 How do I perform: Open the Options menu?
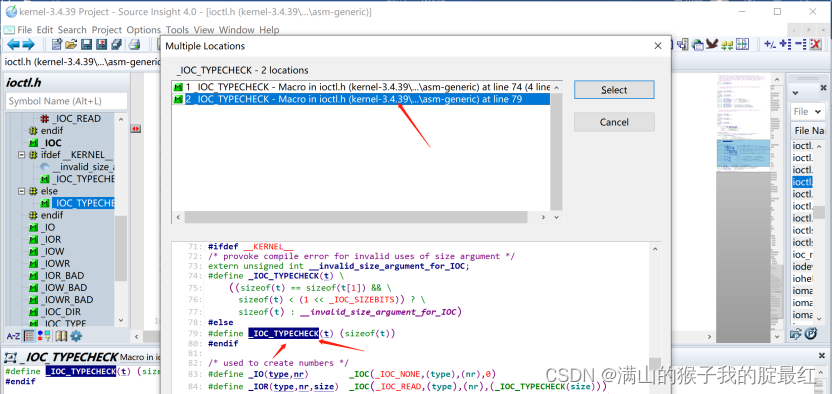(x=143, y=30)
